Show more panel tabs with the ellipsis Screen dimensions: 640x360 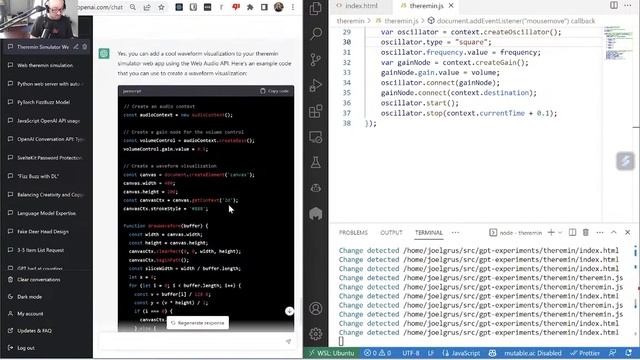click(x=456, y=233)
